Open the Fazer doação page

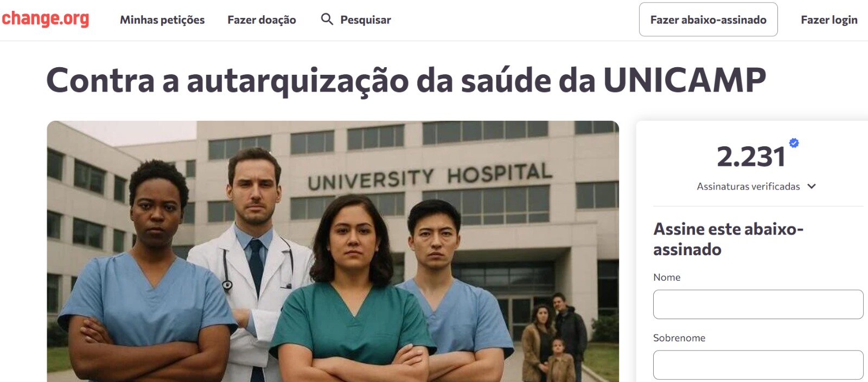pyautogui.click(x=261, y=20)
